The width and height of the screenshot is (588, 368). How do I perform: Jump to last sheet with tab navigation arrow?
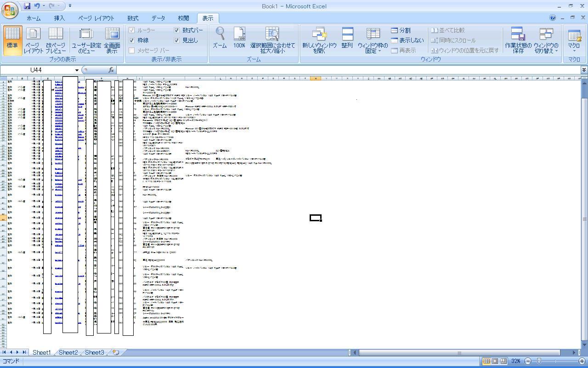pos(24,352)
